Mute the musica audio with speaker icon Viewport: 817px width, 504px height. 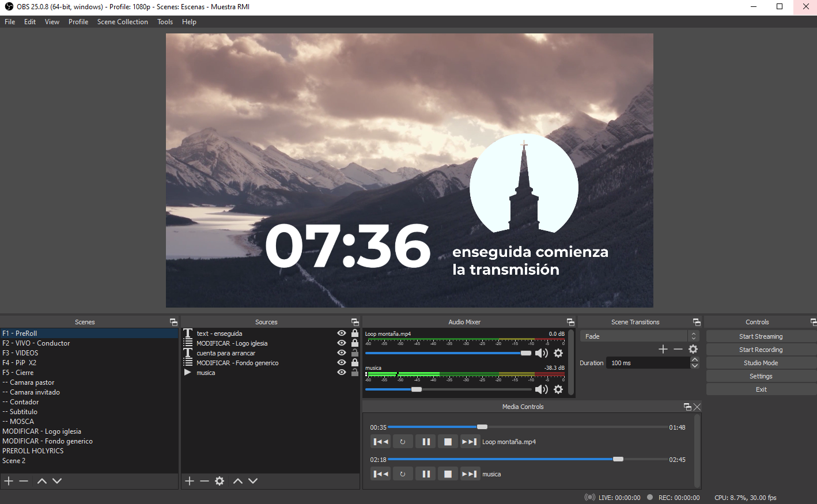click(x=541, y=389)
